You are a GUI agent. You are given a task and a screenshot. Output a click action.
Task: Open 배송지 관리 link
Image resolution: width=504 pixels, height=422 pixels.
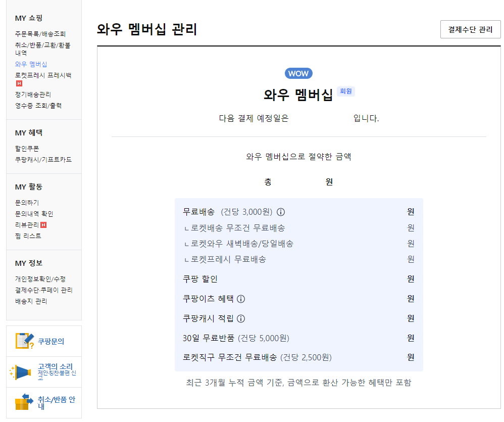tap(31, 301)
